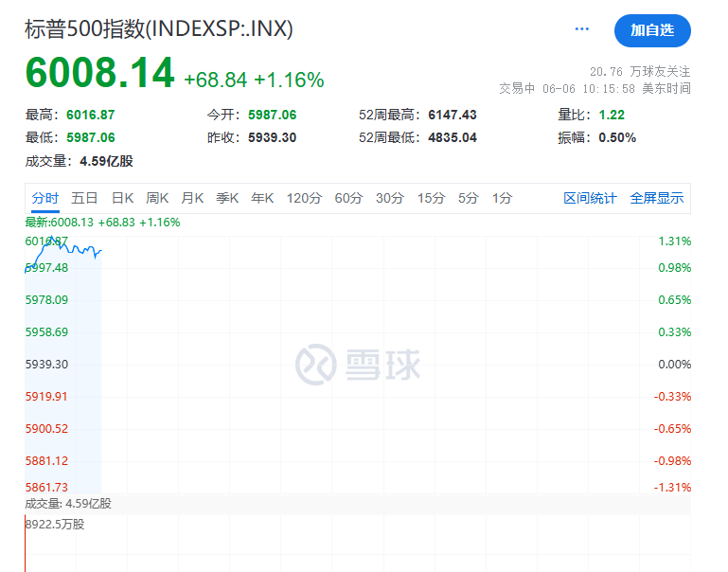The width and height of the screenshot is (728, 572).
Task: Click the 20.76 万球友关注 follower count
Action: (640, 72)
